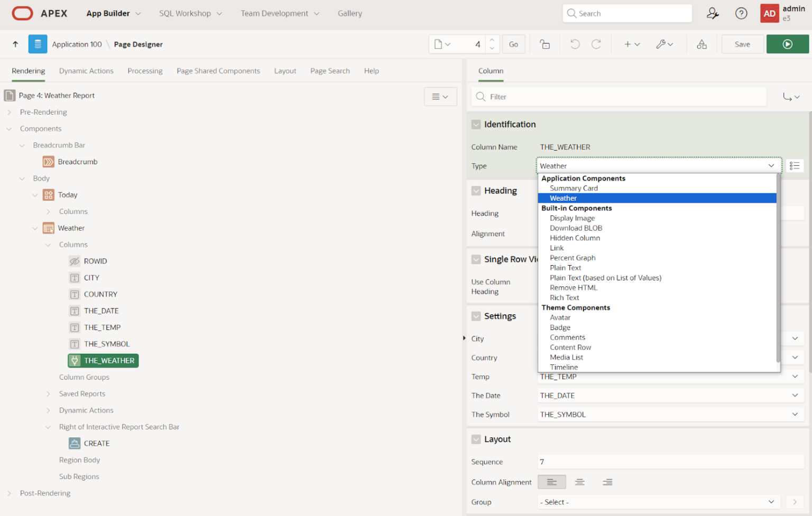Go up with the arrow icon

[15, 44]
